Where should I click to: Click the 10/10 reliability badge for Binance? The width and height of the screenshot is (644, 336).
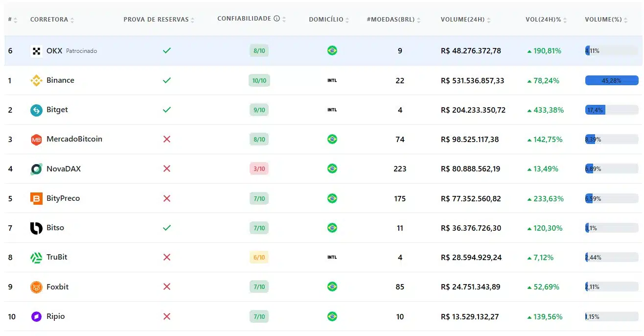pos(259,80)
